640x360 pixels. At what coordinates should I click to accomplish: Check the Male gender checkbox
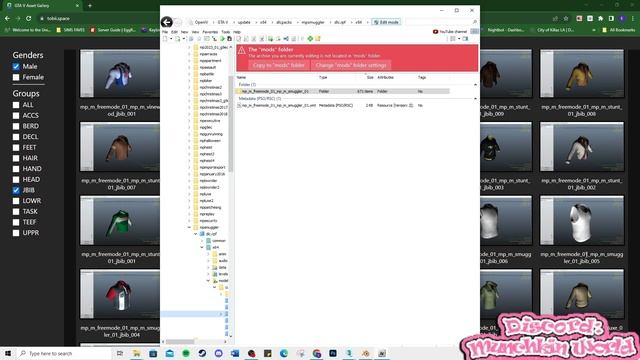[x=16, y=67]
